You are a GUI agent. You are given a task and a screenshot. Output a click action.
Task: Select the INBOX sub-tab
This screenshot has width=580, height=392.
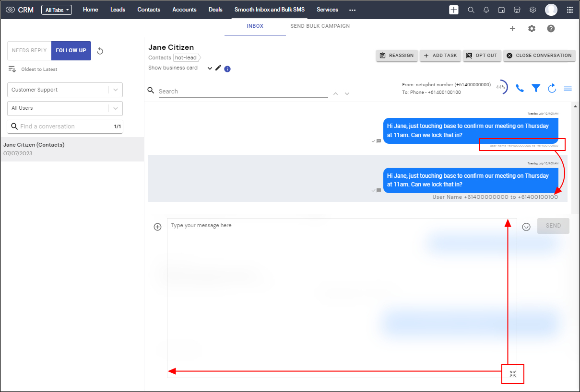[x=255, y=26]
